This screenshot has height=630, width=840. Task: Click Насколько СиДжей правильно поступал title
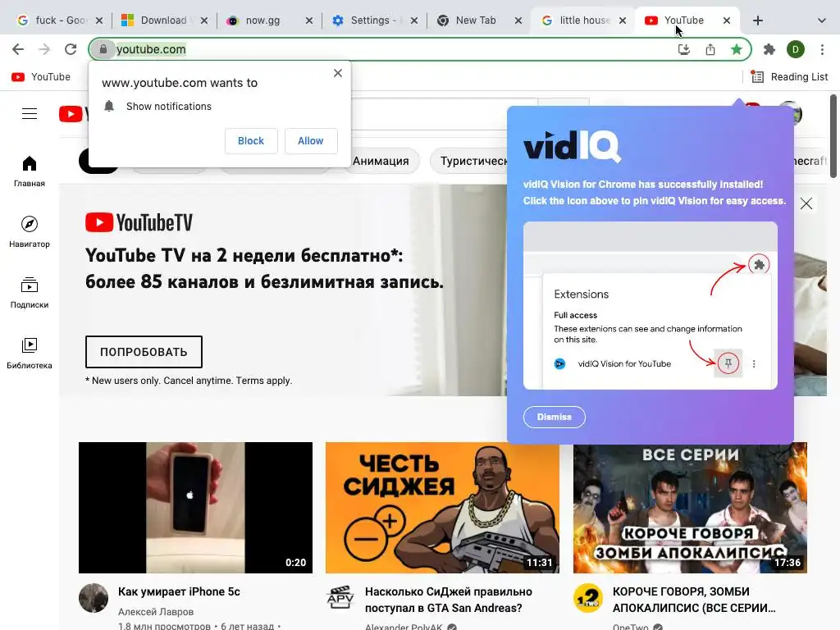pos(449,600)
